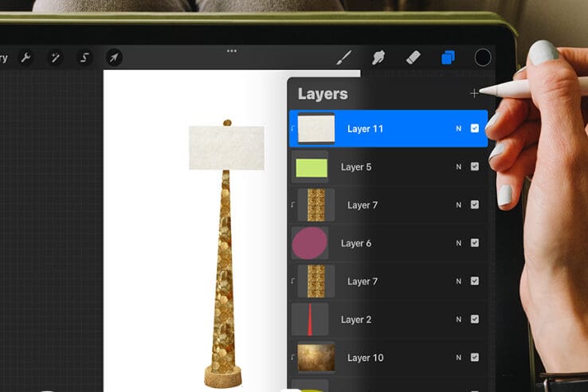Tap the lime green rectangle thumbnail of Layer 5
The height and width of the screenshot is (392, 588).
[312, 167]
